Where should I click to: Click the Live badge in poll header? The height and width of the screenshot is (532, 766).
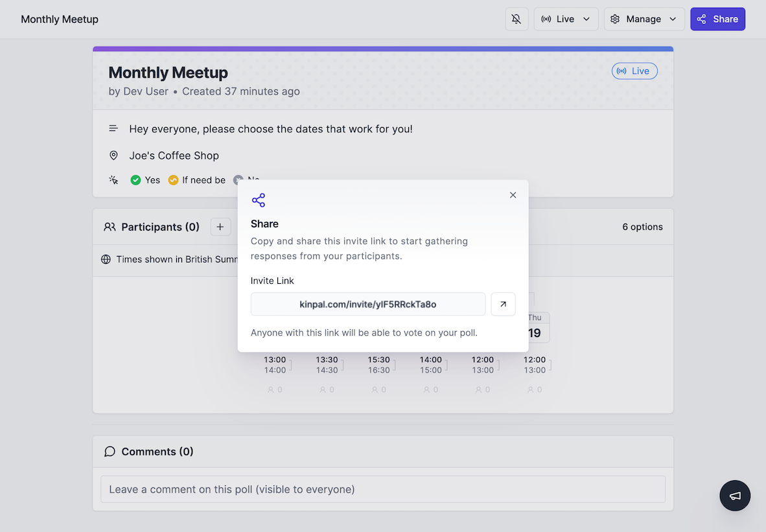click(634, 71)
